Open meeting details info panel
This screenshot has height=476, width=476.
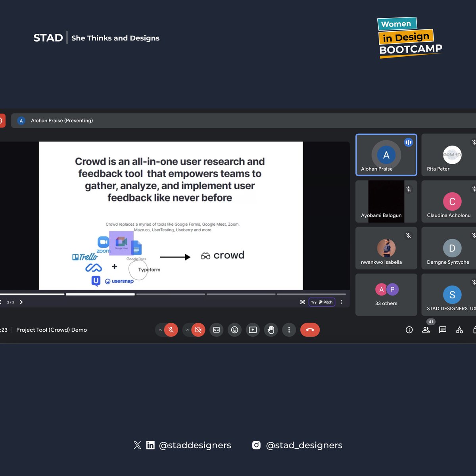(x=409, y=330)
